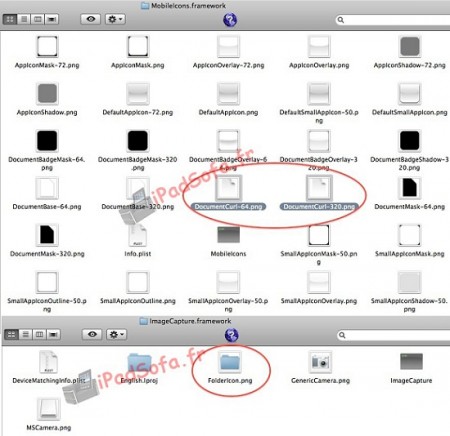Select the DocumentMask-64.png file icon
450x436 pixels.
tap(410, 188)
